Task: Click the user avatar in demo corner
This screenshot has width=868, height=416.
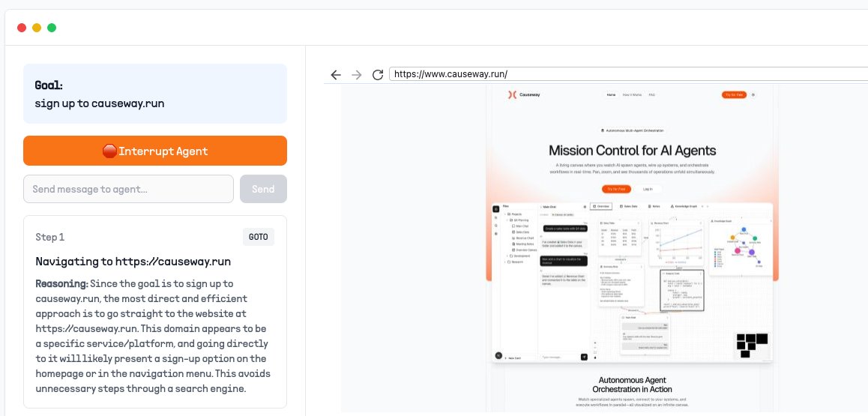Action: coord(498,356)
